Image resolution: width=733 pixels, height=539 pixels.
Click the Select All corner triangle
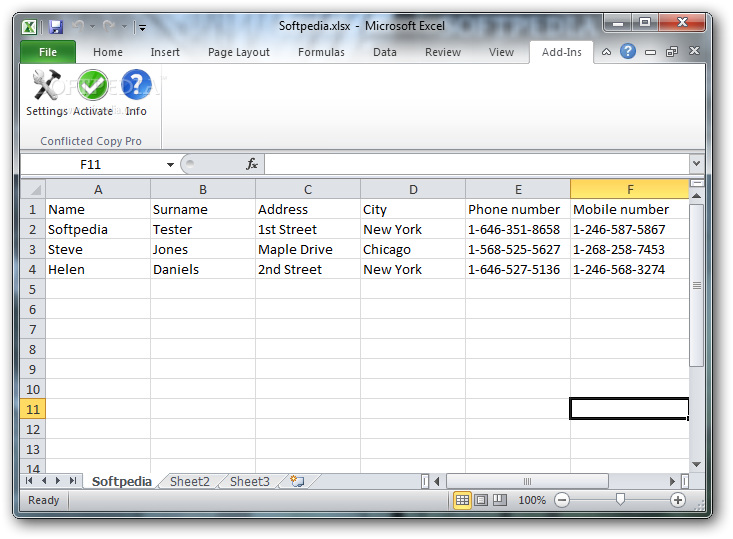33,189
